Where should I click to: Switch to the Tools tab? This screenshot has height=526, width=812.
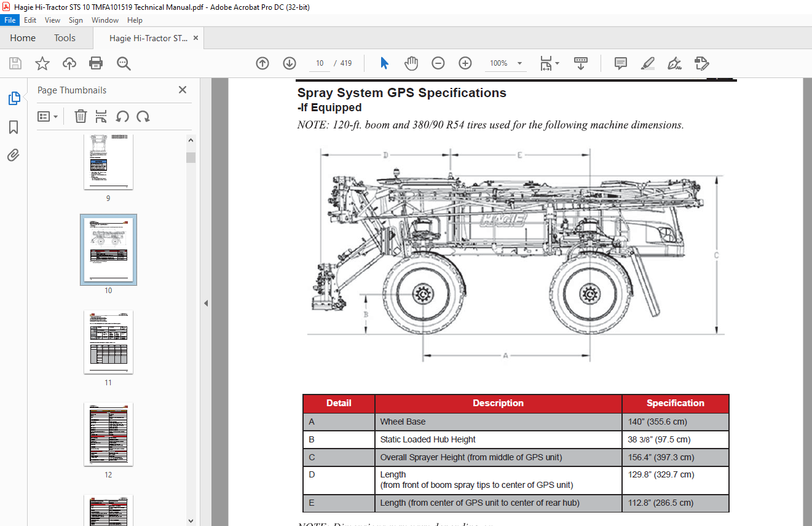[x=65, y=38]
